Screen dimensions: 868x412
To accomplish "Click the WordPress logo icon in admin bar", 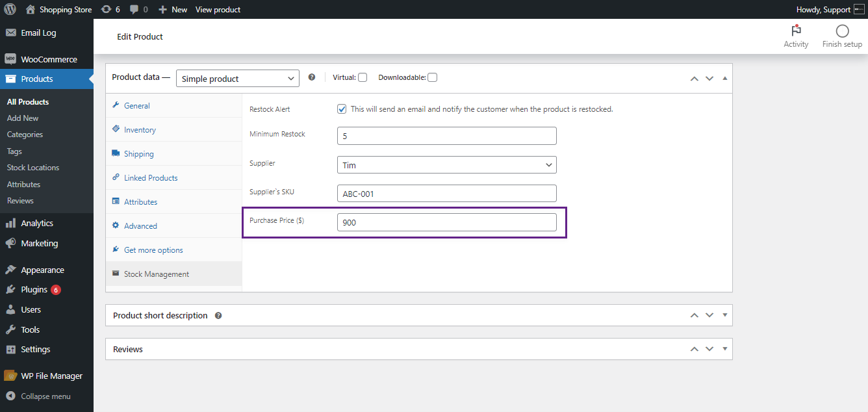I will tap(10, 10).
